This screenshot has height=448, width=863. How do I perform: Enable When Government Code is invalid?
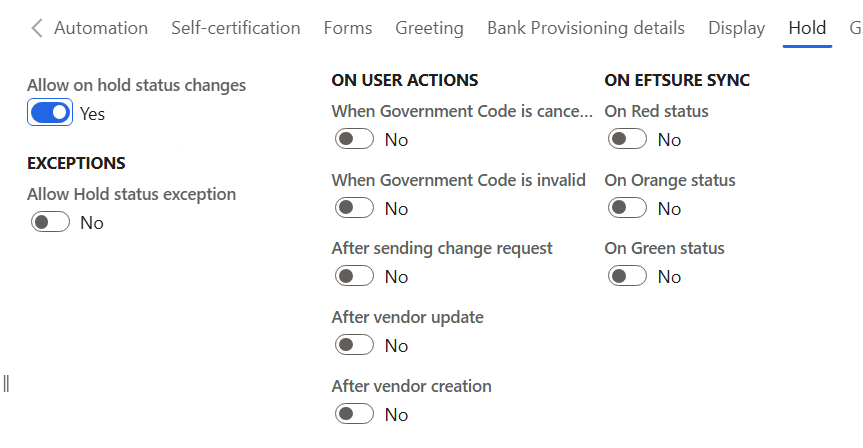[x=354, y=207]
